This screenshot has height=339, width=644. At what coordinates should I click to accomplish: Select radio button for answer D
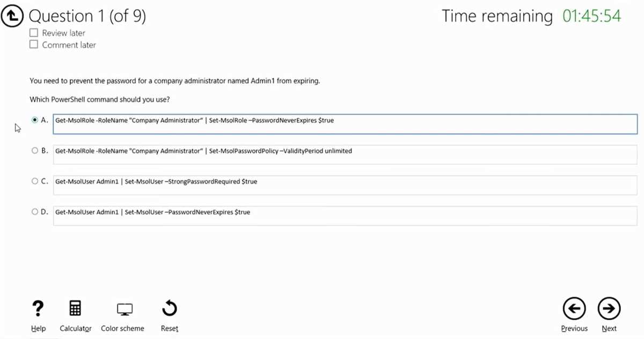(x=35, y=212)
